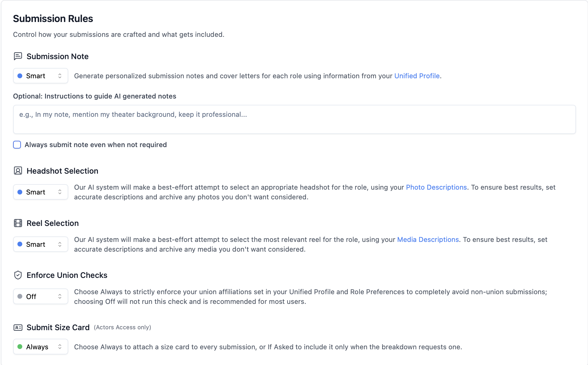Click the Submission Note message icon
This screenshot has width=588, height=365.
tap(18, 56)
